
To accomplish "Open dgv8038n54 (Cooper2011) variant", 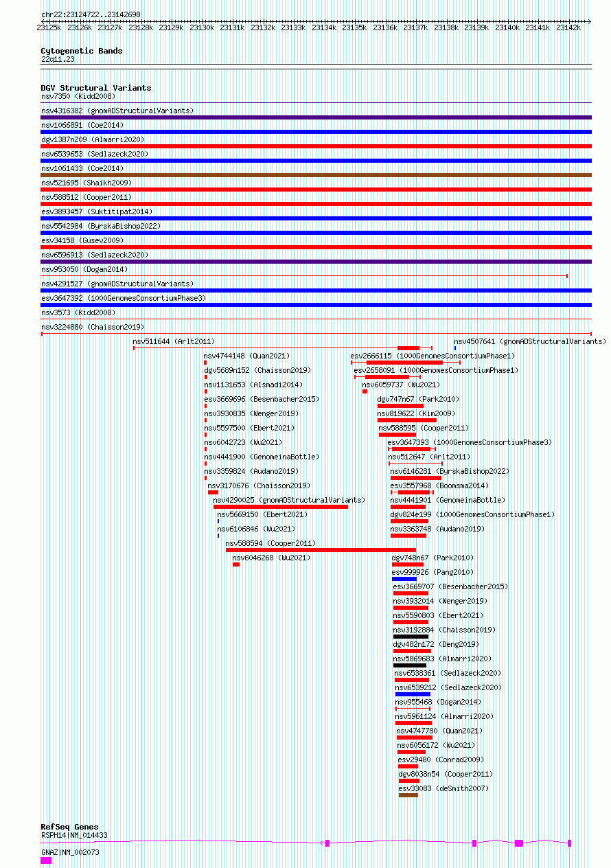I will coord(446,774).
